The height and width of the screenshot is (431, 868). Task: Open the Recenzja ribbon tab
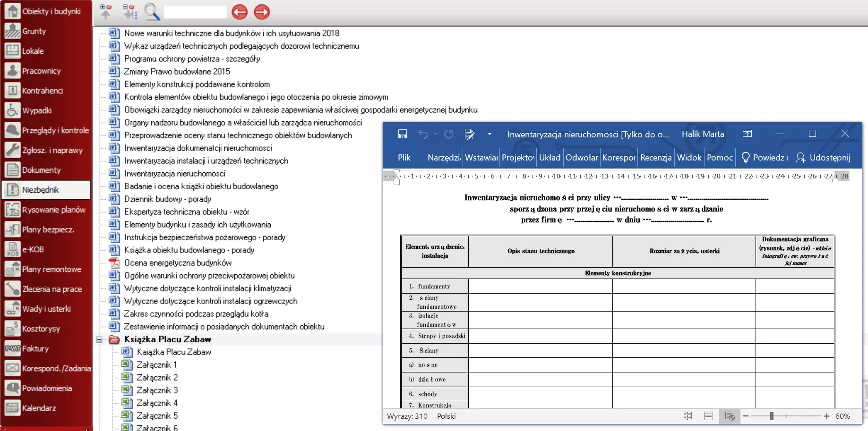pos(656,158)
